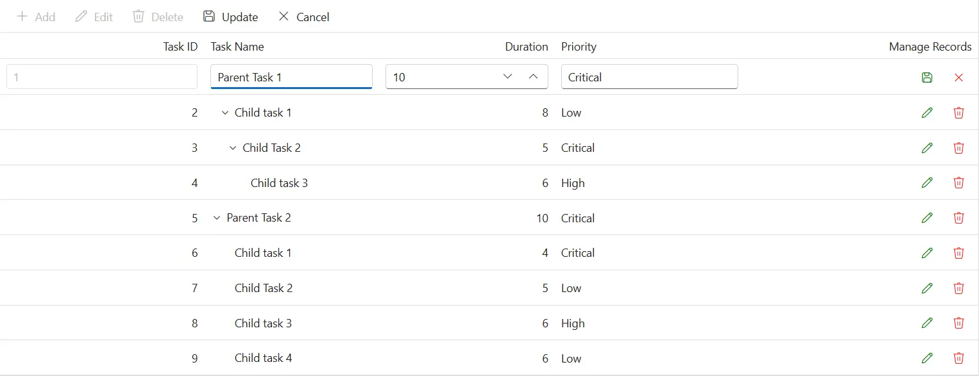Click the Priority column header
980x376 pixels.
pos(579,47)
